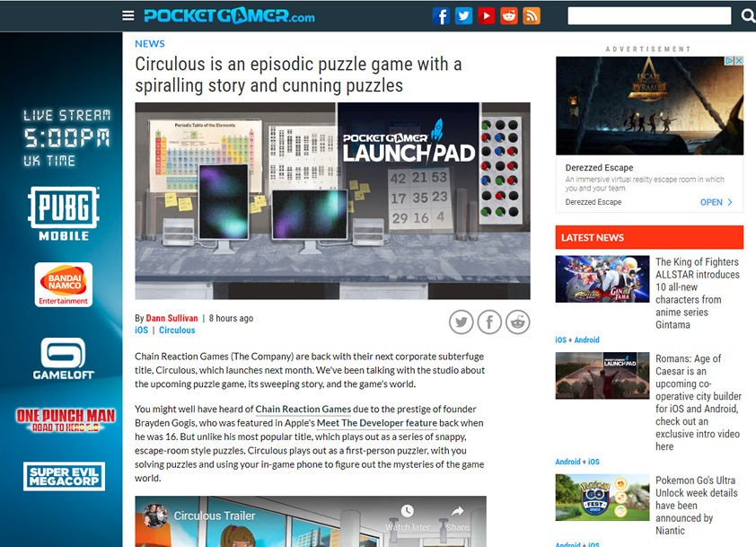756x547 pixels.
Task: Open the hamburger navigation menu
Action: coord(127,16)
